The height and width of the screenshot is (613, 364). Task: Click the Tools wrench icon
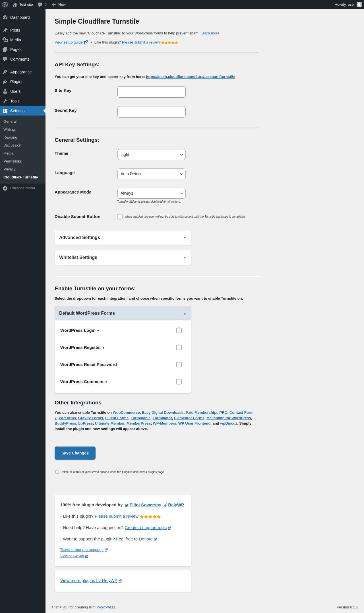tap(5, 101)
